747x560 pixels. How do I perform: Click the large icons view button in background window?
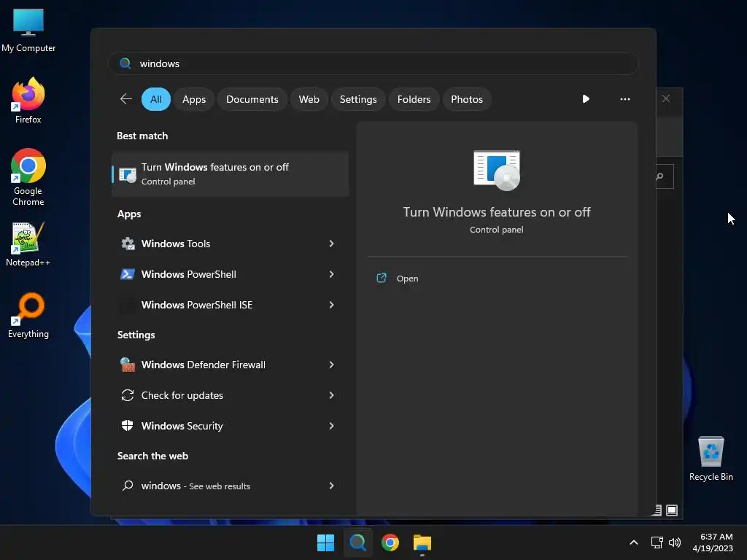click(672, 510)
